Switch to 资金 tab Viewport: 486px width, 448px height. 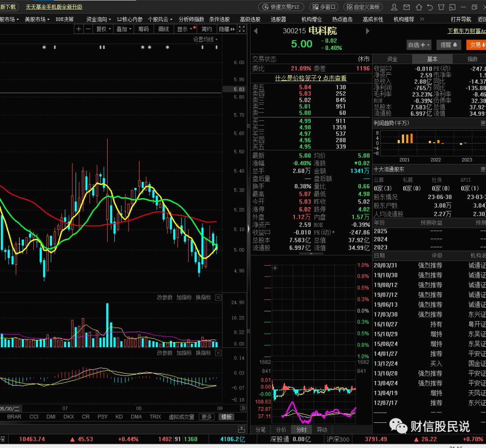coord(392,59)
